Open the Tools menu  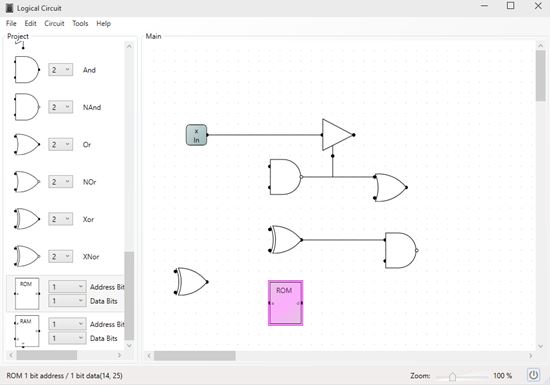point(80,23)
